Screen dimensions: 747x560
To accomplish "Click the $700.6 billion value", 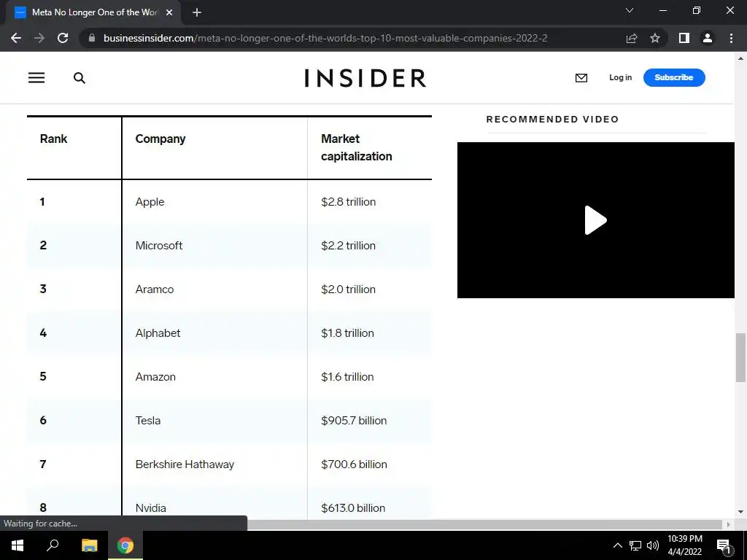I will (x=354, y=464).
